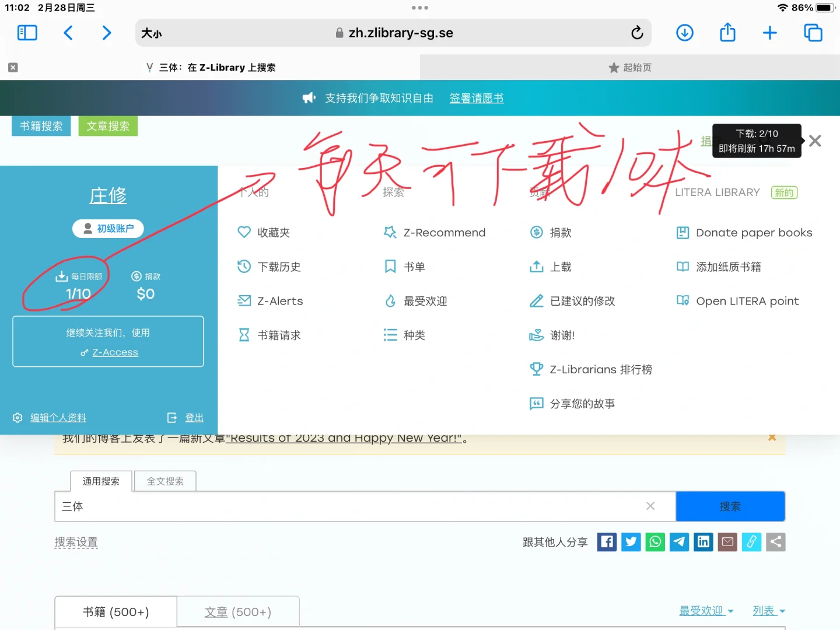Open 分享您的故事 menu item
840x630 pixels.
(x=572, y=404)
